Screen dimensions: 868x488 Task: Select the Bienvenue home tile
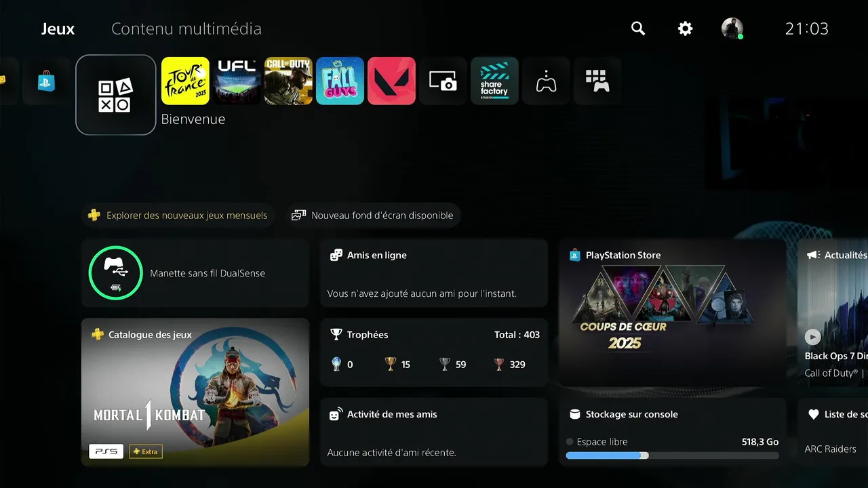coord(116,95)
